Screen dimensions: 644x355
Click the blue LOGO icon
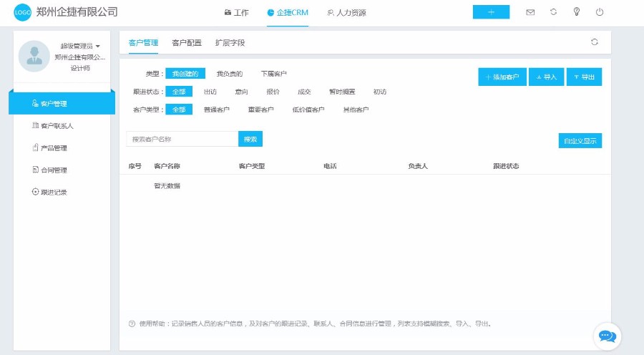click(23, 12)
